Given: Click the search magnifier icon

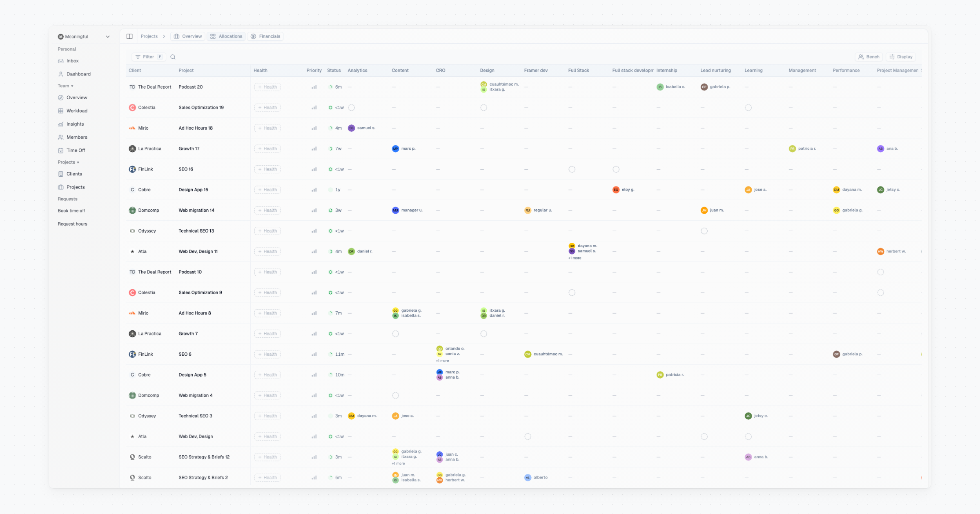Looking at the screenshot, I should pos(173,57).
